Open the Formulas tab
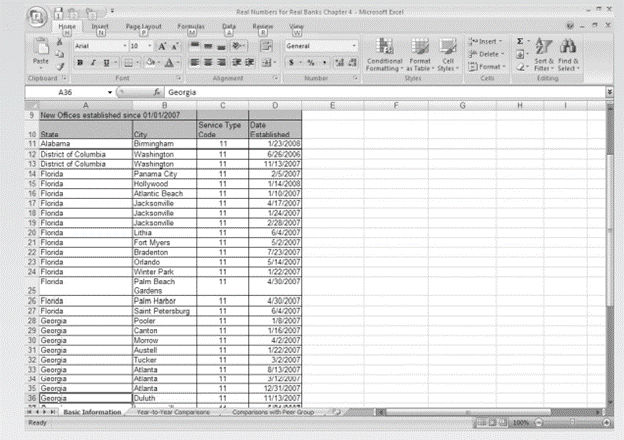 pos(191,27)
